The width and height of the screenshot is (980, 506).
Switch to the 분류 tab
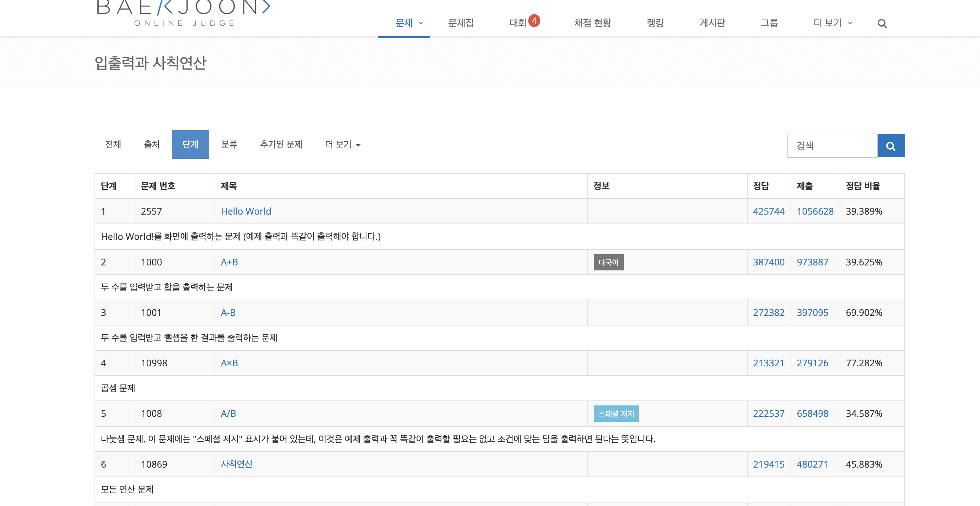coord(229,145)
